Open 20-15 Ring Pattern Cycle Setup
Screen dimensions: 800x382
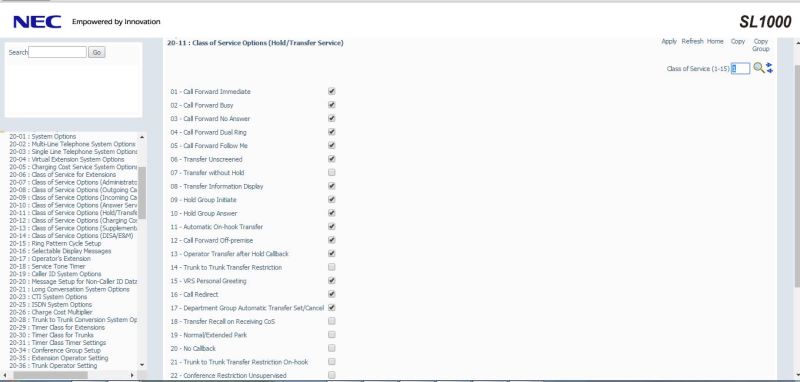(55, 243)
